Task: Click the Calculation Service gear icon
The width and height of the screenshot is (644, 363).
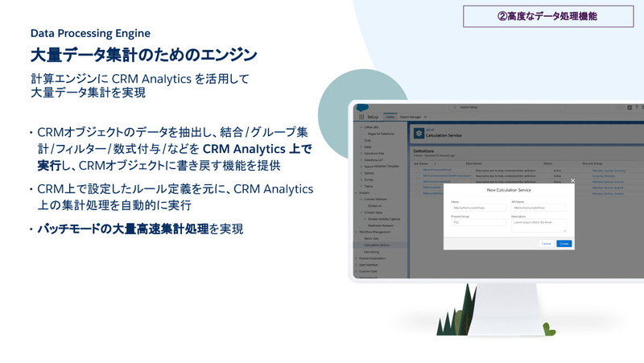Action: pos(419,134)
